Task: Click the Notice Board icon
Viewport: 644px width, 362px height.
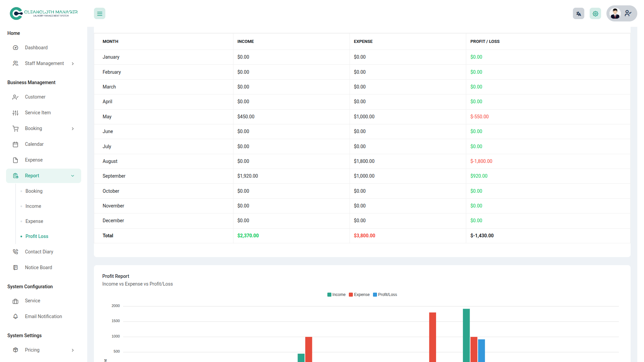Action: pyautogui.click(x=15, y=267)
